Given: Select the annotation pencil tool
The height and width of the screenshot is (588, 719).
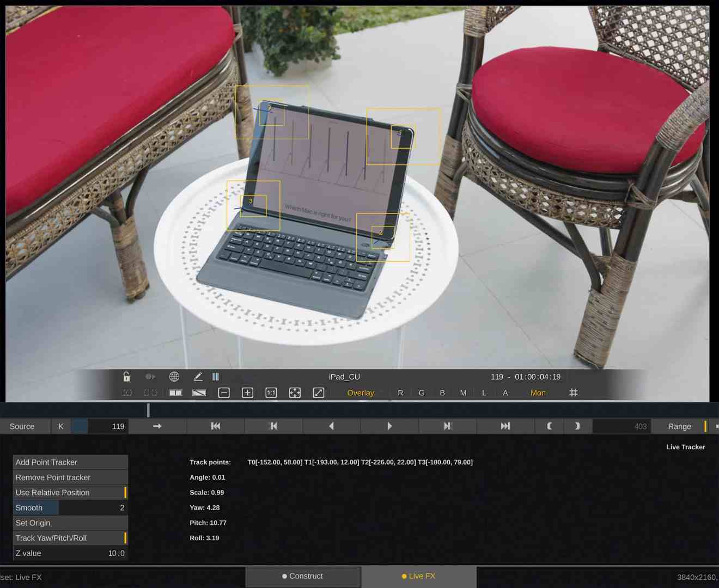Looking at the screenshot, I should [198, 376].
